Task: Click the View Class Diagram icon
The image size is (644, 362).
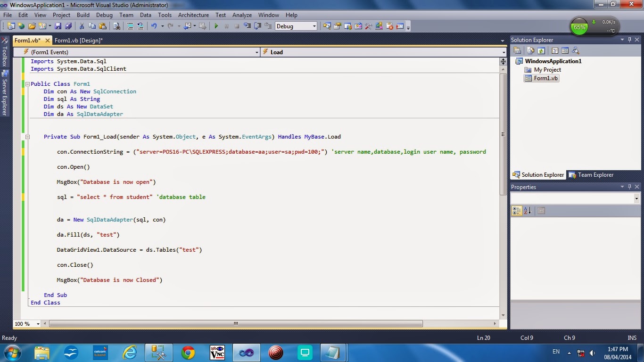Action: [x=575, y=51]
